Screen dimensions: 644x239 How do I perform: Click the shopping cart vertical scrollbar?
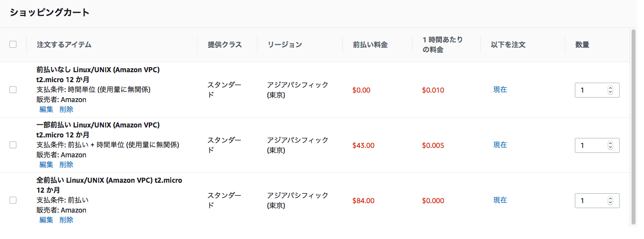tap(633, 127)
